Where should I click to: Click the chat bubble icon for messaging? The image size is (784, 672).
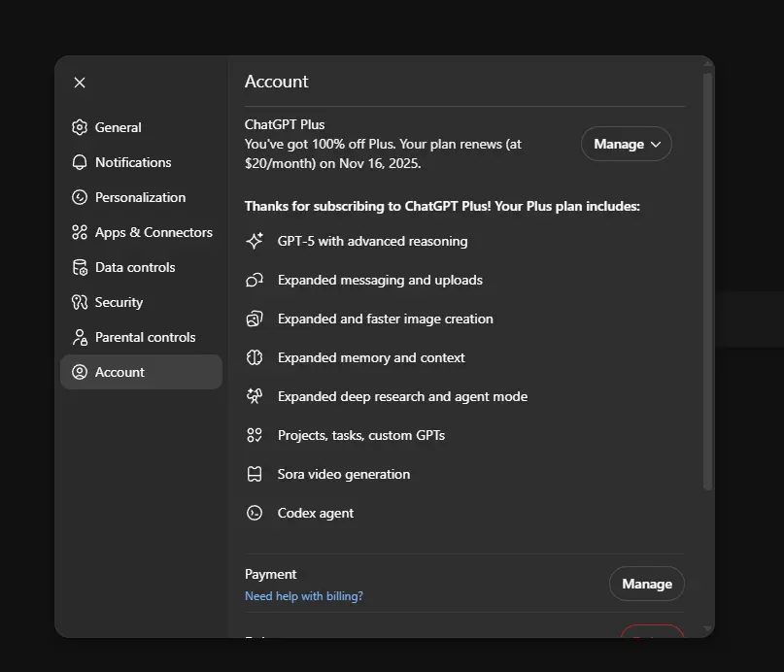coord(255,280)
